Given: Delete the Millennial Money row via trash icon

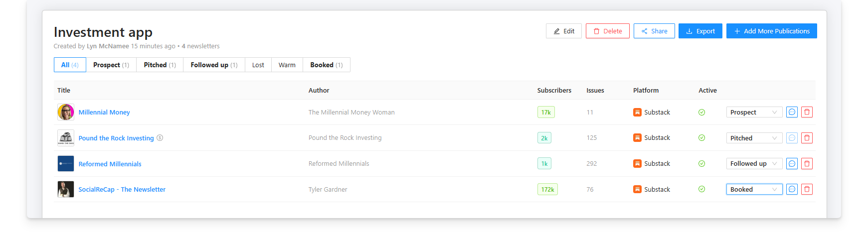Looking at the screenshot, I should pos(807,112).
